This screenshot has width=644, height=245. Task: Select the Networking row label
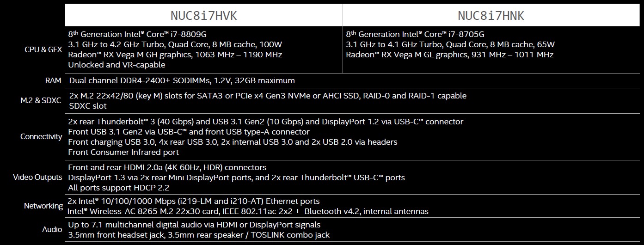coord(43,206)
